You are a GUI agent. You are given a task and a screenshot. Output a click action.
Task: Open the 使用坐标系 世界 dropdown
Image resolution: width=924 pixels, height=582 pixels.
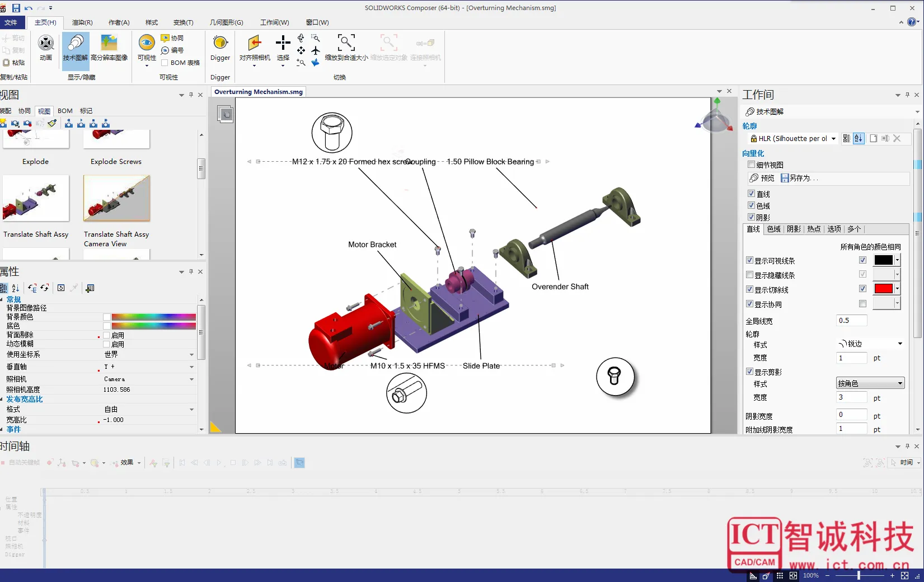tap(149, 354)
